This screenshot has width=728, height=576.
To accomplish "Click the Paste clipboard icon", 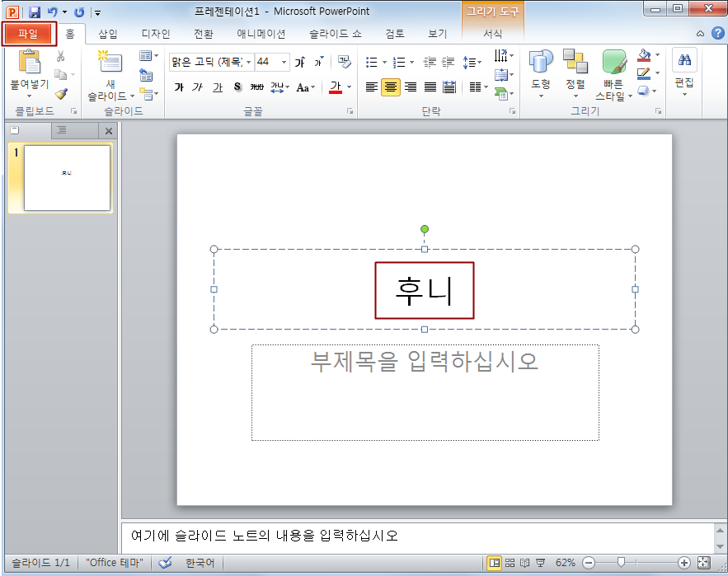I will coord(30,63).
